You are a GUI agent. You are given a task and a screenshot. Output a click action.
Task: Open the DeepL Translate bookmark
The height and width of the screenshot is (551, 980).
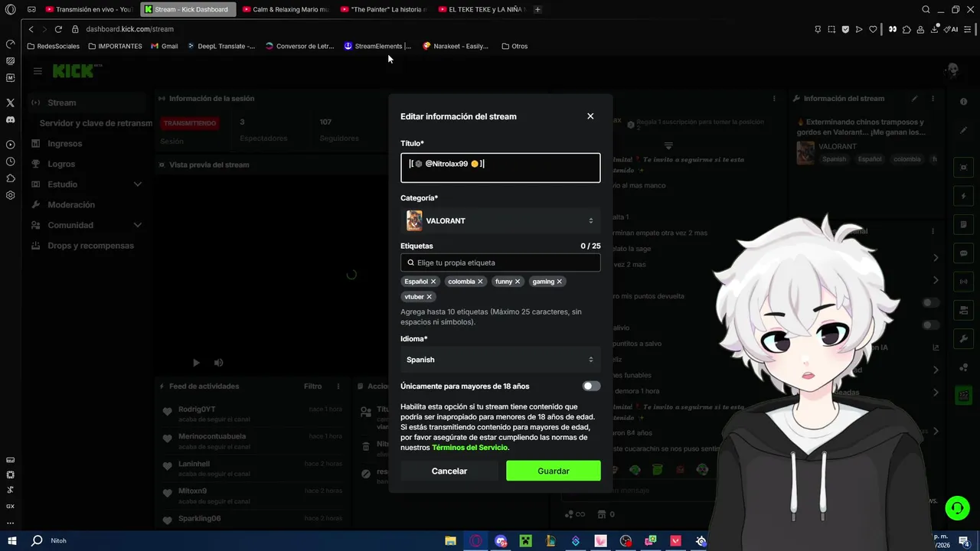[221, 46]
